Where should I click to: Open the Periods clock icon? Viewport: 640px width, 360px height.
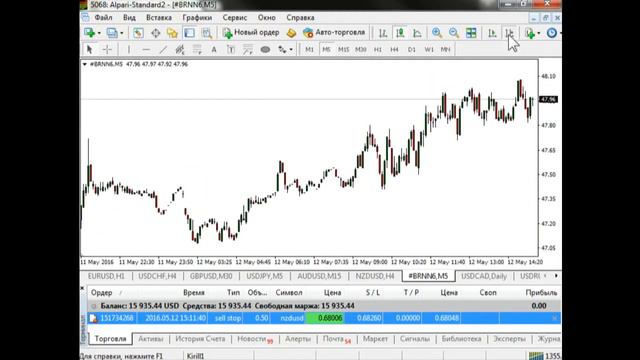pos(551,33)
